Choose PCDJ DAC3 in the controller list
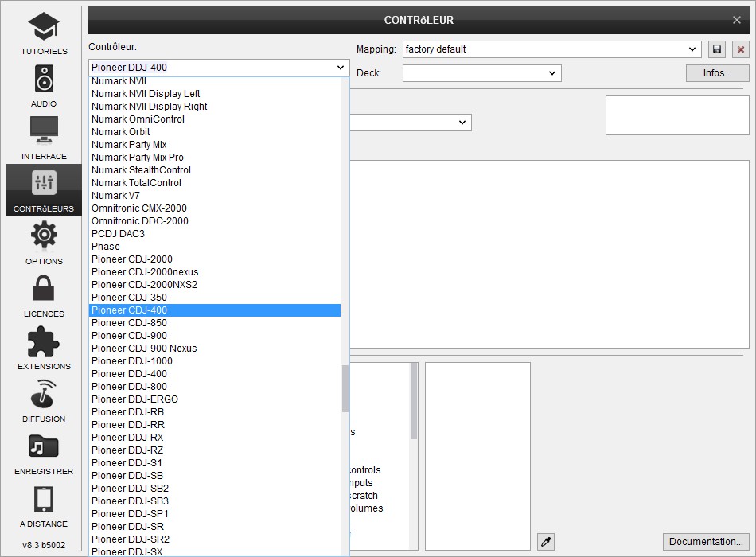 click(215, 233)
